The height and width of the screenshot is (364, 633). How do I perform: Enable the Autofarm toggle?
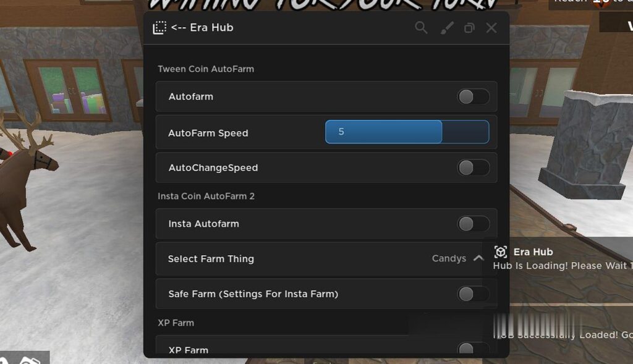tap(473, 97)
